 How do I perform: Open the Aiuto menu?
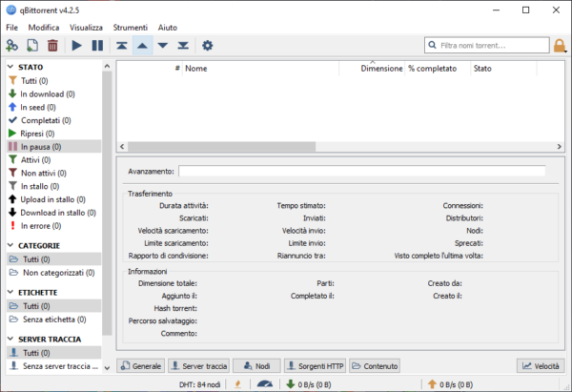tap(168, 28)
